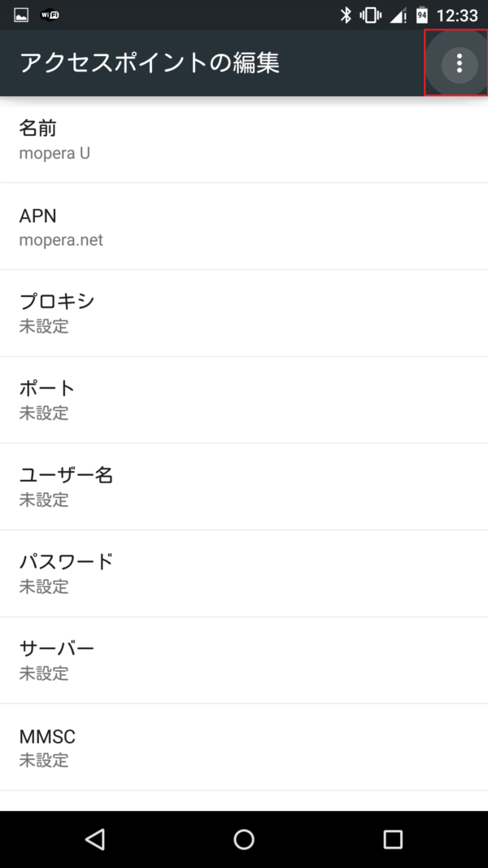Tap the screenshot notification icon top-left
The width and height of the screenshot is (488, 868).
pyautogui.click(x=20, y=12)
